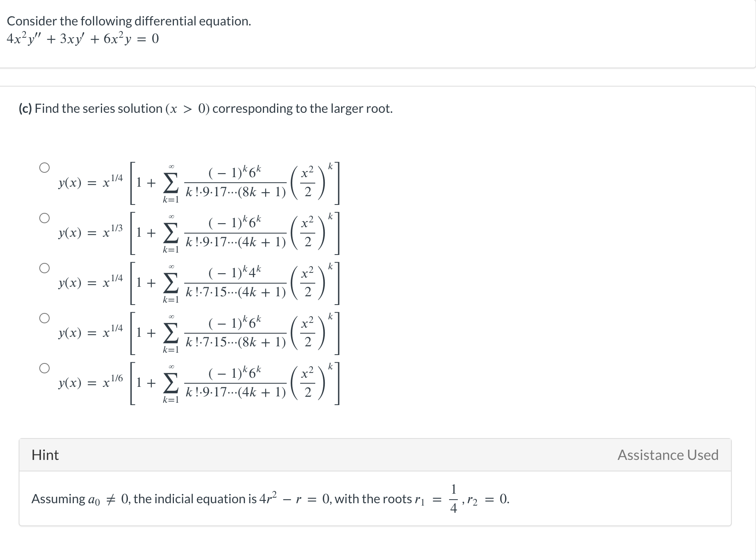Screen dimensions: 756x560
Task: Click the first series formula expression
Action: pos(195,183)
